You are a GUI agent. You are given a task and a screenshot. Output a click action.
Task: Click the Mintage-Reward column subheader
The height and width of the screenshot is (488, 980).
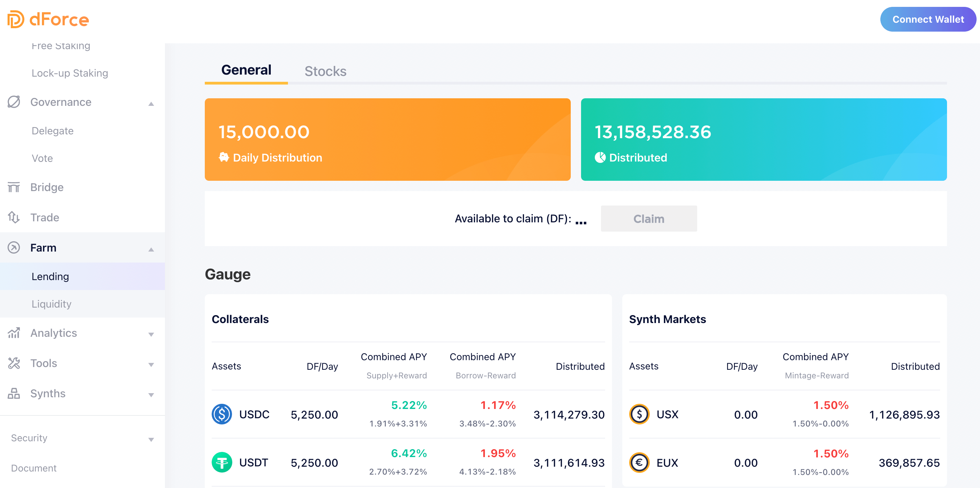817,375
